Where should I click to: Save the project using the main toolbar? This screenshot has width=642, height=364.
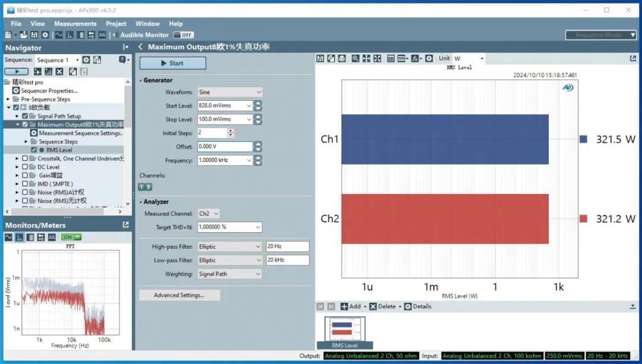tap(34, 35)
